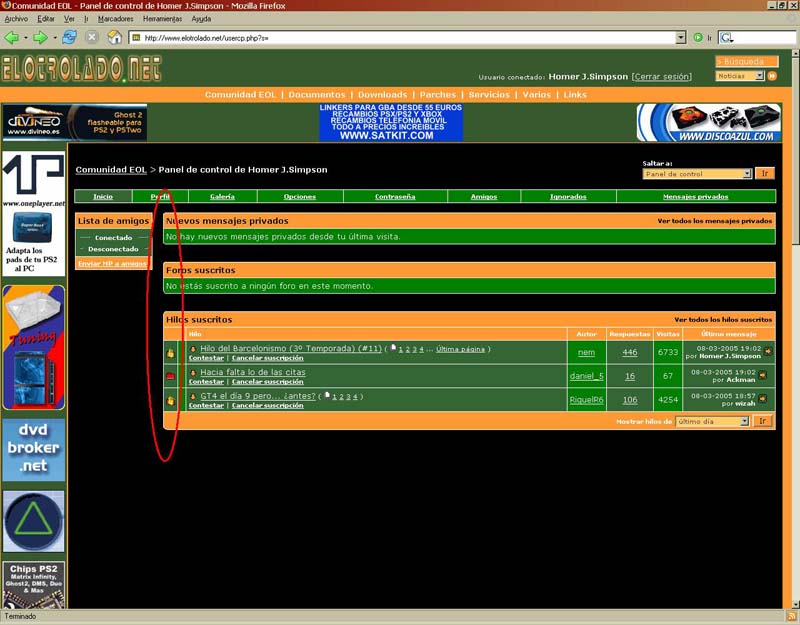
Task: Click thread status icon beside GT4 thread
Action: pos(170,400)
